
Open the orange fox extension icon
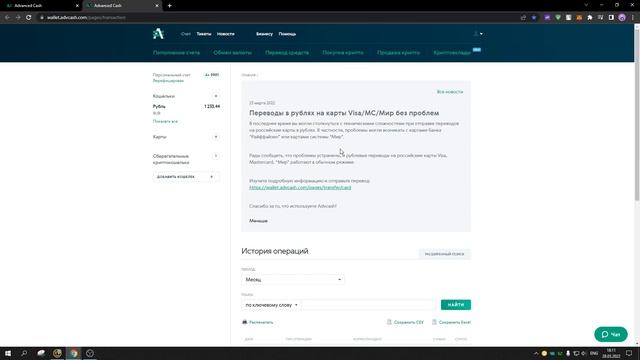click(x=579, y=18)
